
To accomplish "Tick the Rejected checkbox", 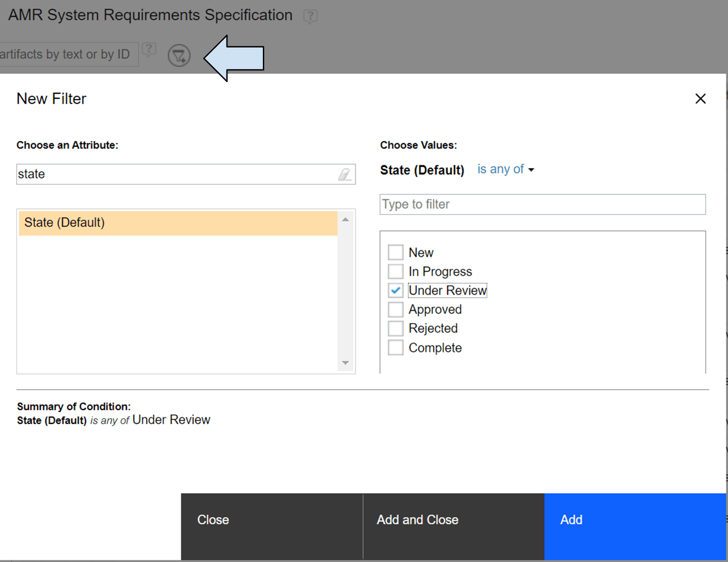I will [x=396, y=328].
